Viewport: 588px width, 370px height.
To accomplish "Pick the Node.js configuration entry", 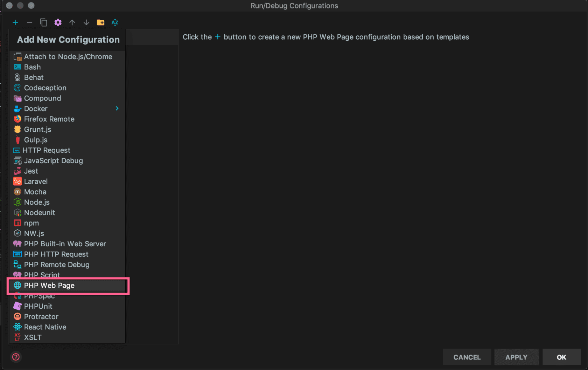I will coord(37,202).
